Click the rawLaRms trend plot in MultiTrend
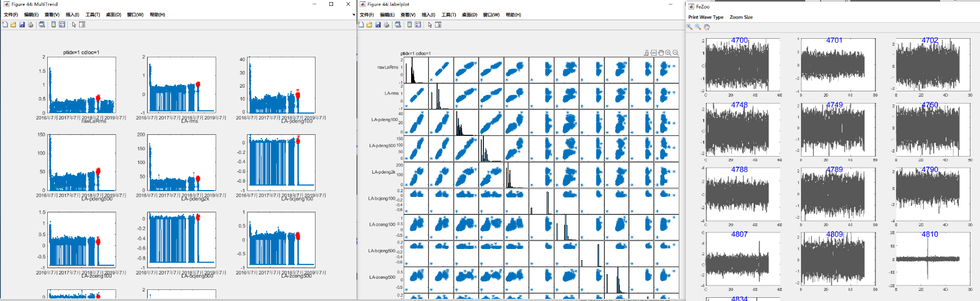 82,85
